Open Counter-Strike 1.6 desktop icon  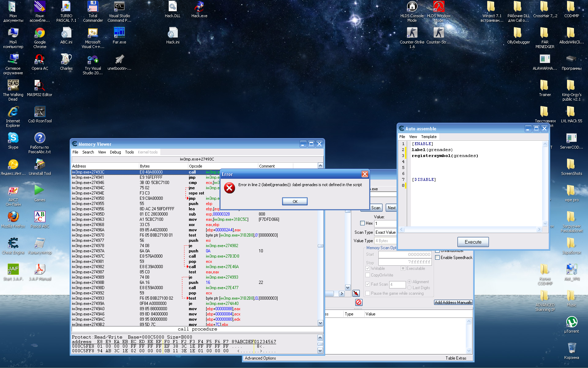click(x=412, y=38)
